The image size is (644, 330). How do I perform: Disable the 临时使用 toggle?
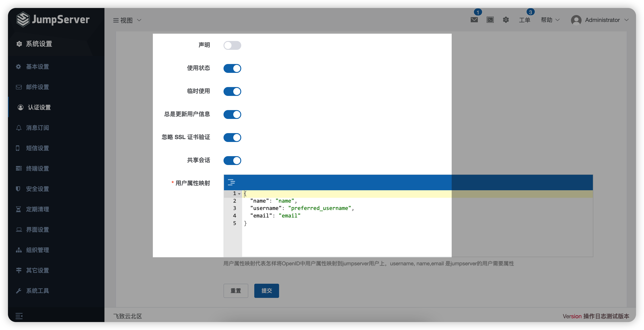point(232,91)
